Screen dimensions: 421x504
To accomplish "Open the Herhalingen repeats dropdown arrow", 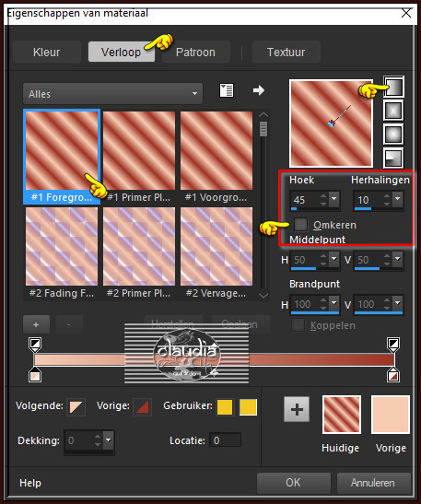I will (x=398, y=199).
